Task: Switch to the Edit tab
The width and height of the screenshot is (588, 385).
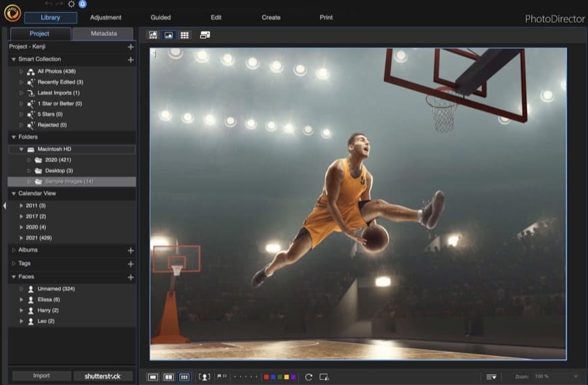Action: [x=216, y=18]
